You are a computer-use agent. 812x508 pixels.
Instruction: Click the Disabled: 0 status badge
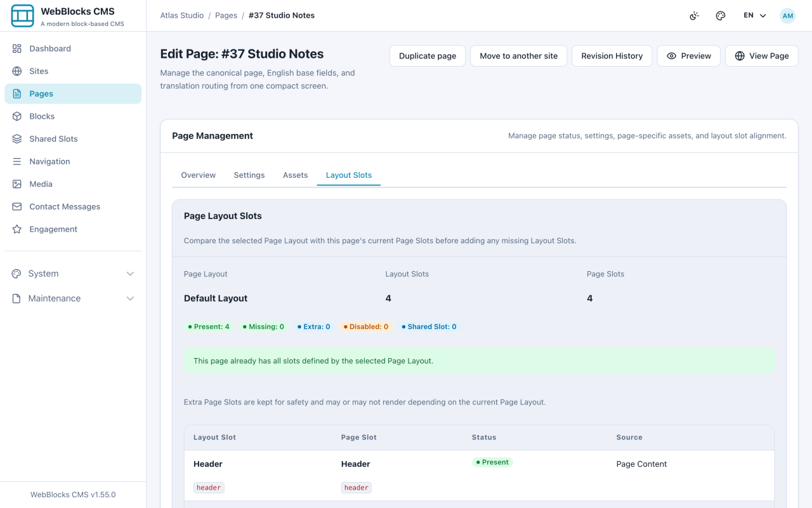coord(366,327)
